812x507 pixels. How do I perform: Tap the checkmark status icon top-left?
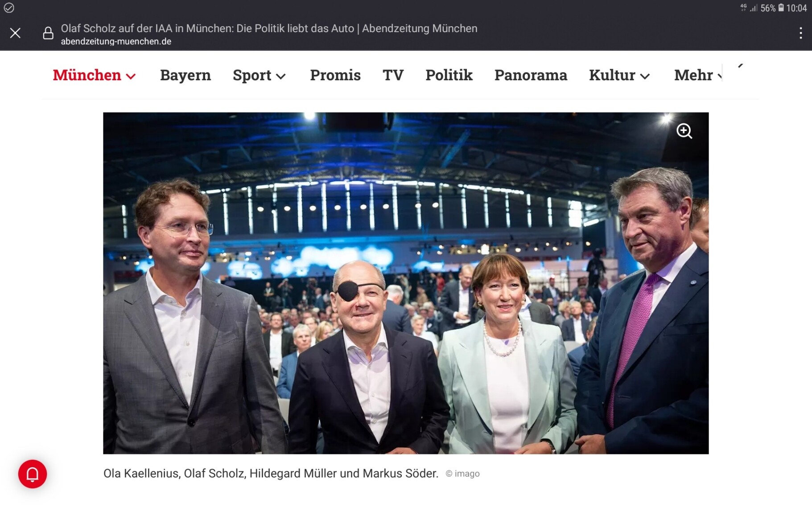tap(9, 8)
